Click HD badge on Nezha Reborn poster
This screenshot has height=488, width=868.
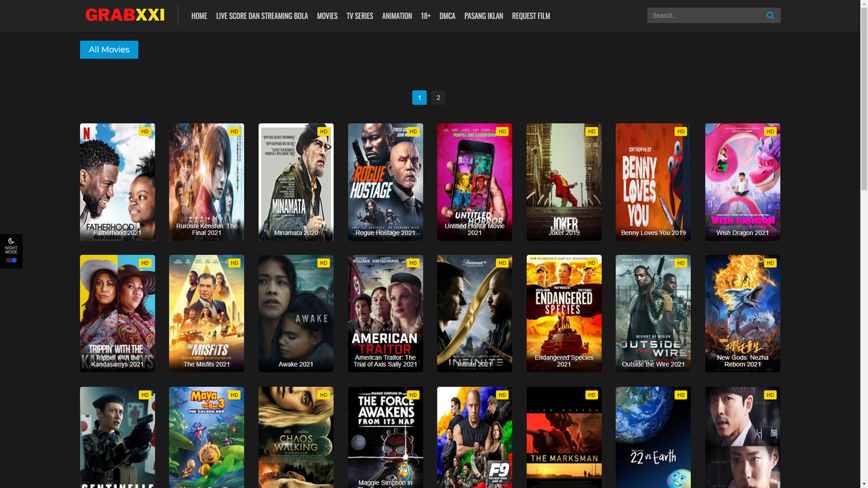770,263
